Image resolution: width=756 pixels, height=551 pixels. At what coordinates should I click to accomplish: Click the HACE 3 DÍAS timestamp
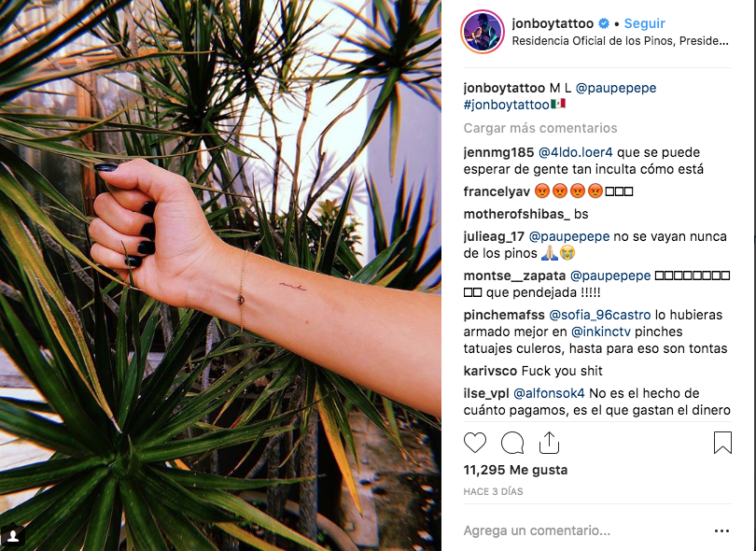[493, 491]
